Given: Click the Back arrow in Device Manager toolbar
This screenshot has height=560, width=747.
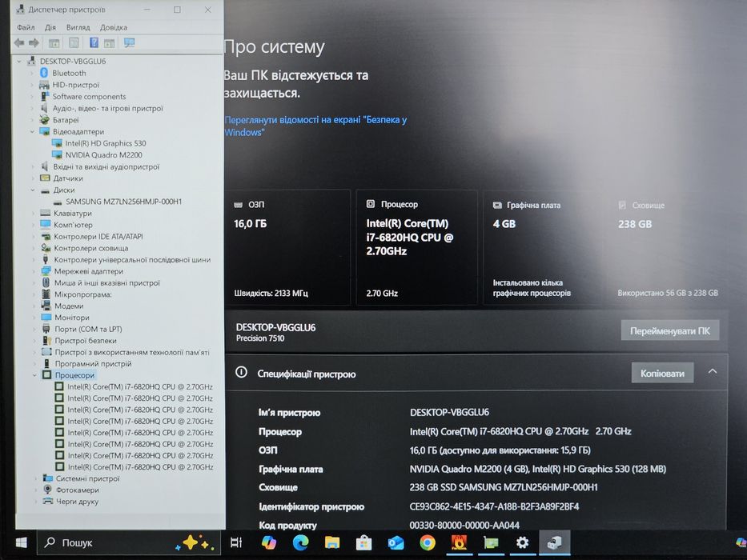Looking at the screenshot, I should [x=19, y=43].
